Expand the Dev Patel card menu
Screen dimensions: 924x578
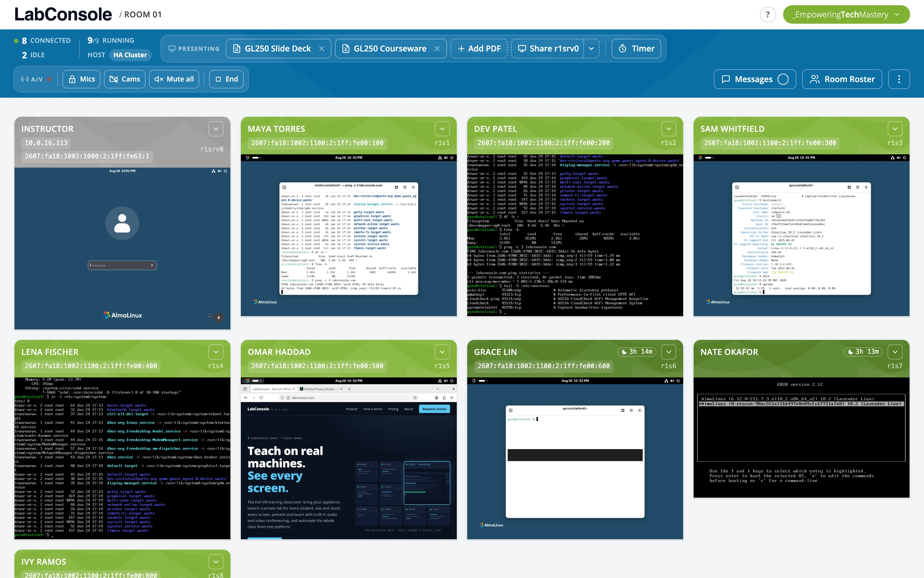[668, 129]
